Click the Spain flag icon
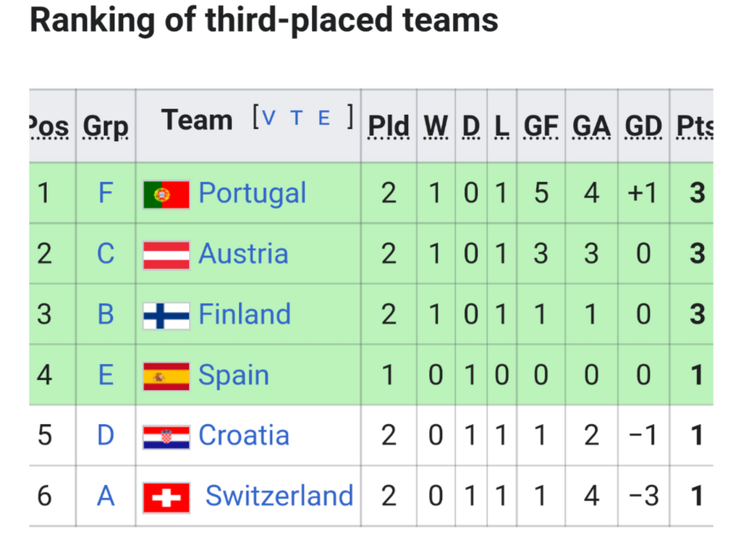Viewport: 741px width, 560px height. (166, 376)
